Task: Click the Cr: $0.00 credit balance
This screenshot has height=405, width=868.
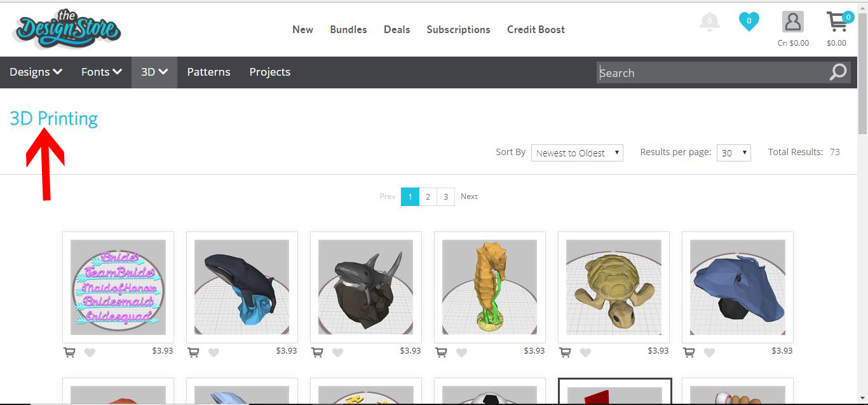Action: pos(793,43)
